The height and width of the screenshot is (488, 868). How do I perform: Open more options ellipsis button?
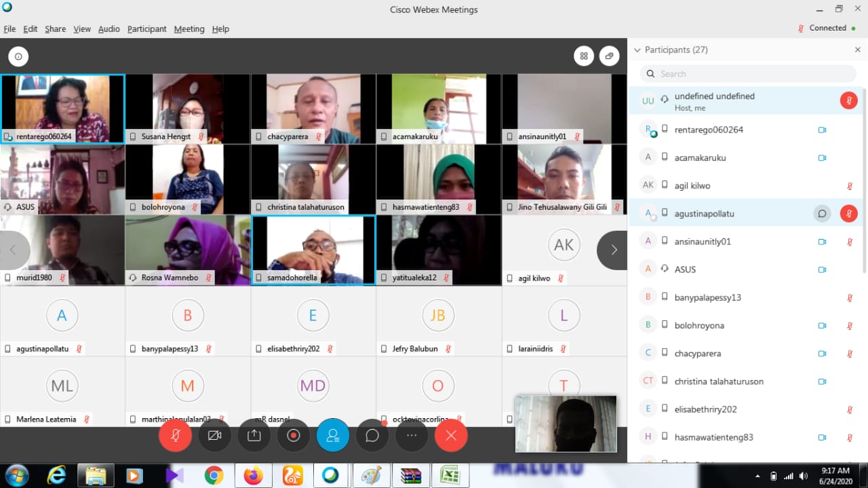pos(412,436)
